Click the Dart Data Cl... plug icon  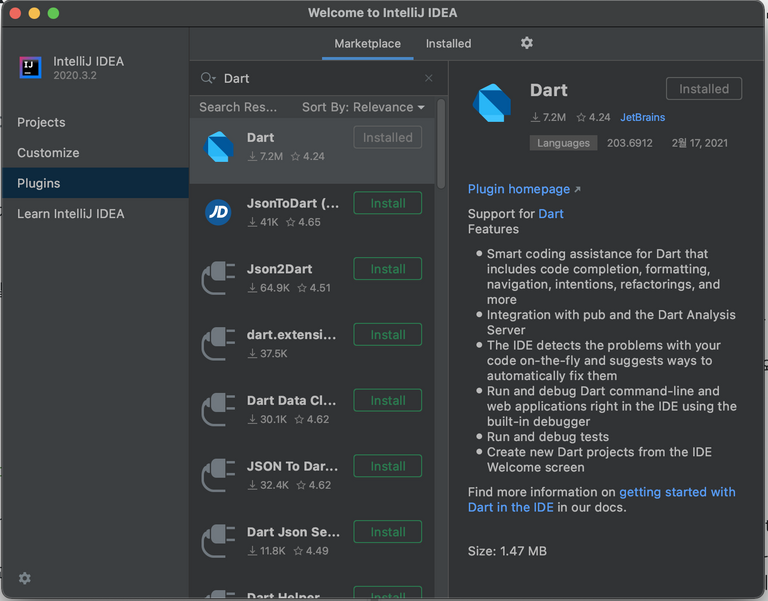coord(218,409)
